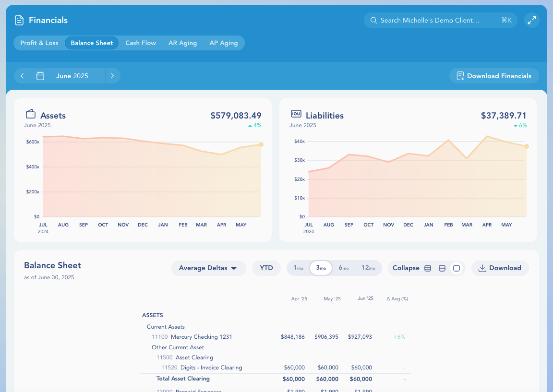Open the Average Deltas dropdown
553x392 pixels.
click(208, 268)
